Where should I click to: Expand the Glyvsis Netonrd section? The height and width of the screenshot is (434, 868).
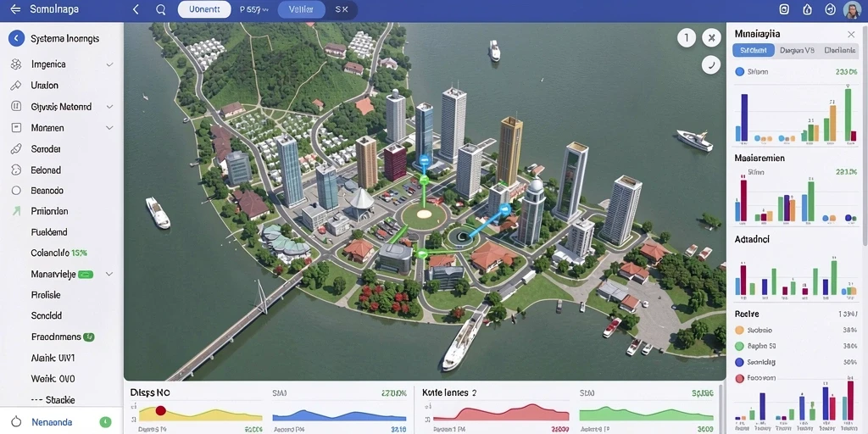click(x=109, y=107)
